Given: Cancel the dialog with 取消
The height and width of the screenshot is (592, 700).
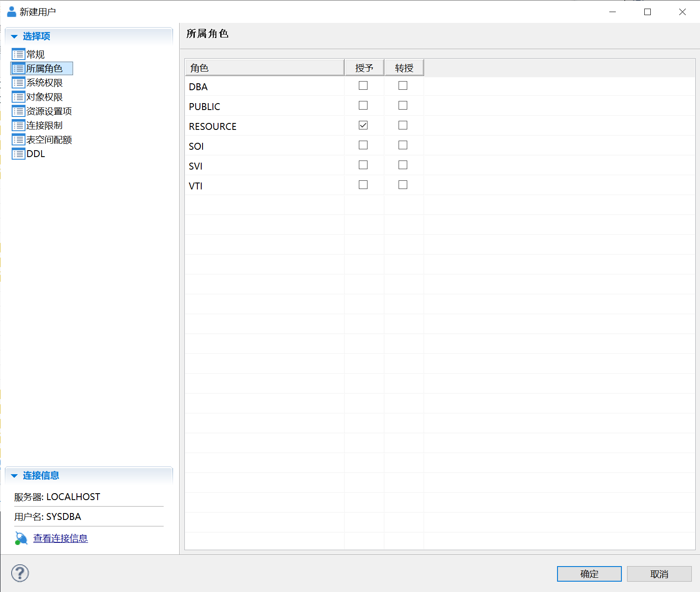Looking at the screenshot, I should coord(659,574).
